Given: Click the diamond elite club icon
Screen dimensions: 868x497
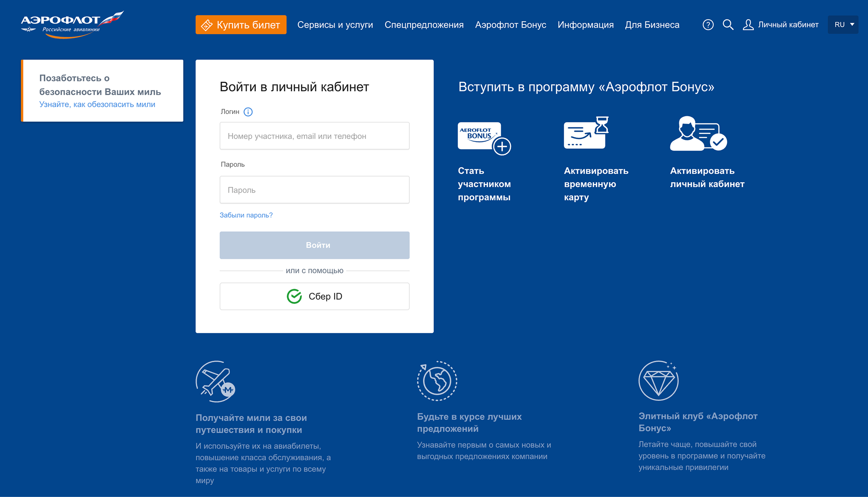Looking at the screenshot, I should (658, 381).
